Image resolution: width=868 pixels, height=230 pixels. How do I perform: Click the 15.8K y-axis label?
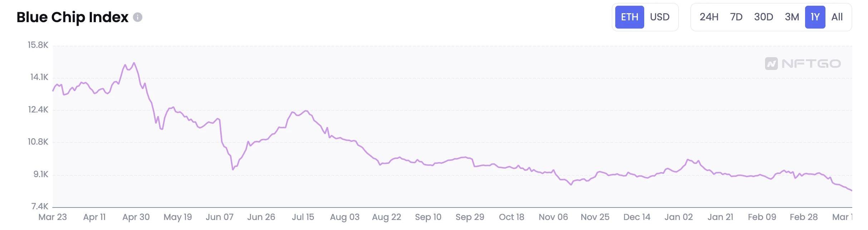tap(38, 45)
